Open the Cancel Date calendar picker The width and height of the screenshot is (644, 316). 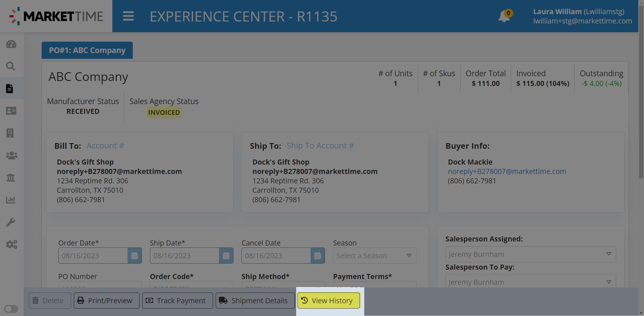[x=318, y=256]
